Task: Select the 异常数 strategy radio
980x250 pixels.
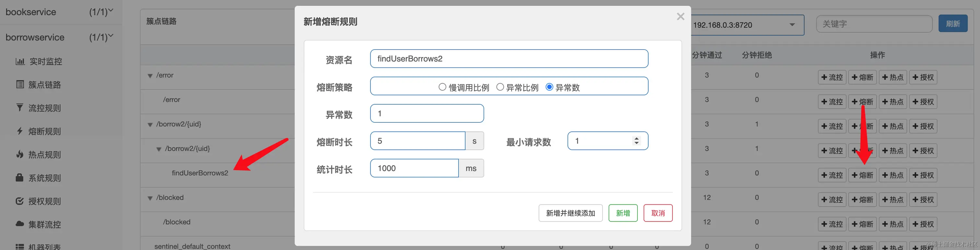Action: 549,87
